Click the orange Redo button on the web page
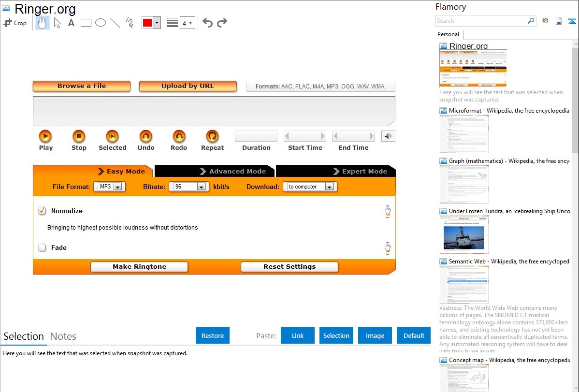 pyautogui.click(x=179, y=140)
